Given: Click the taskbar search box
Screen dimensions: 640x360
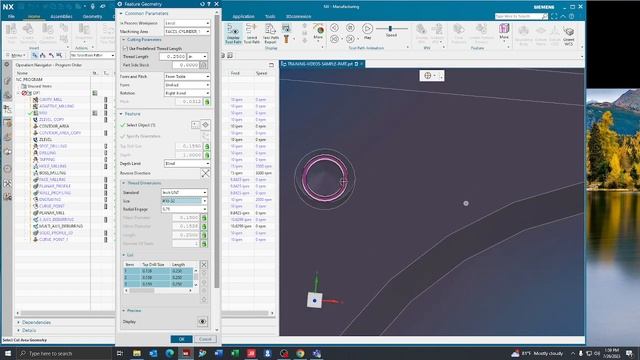Looking at the screenshot, I should click(x=64, y=353).
